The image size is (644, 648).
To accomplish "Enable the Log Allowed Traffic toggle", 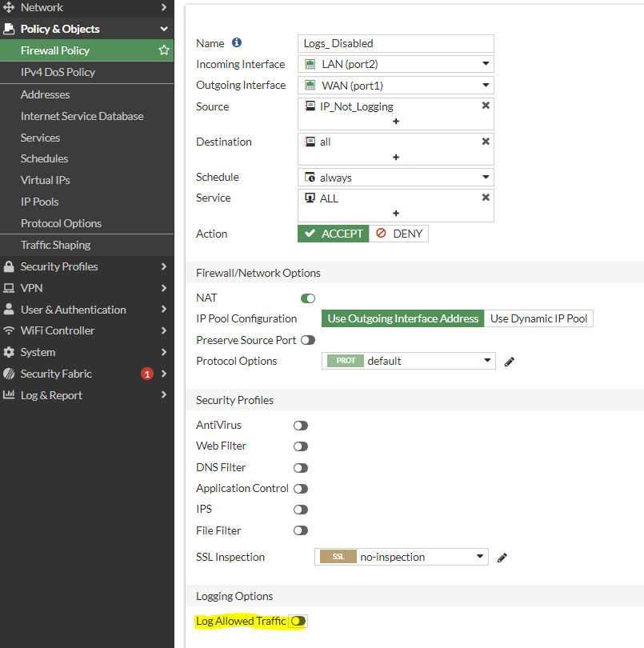I will coord(298,621).
